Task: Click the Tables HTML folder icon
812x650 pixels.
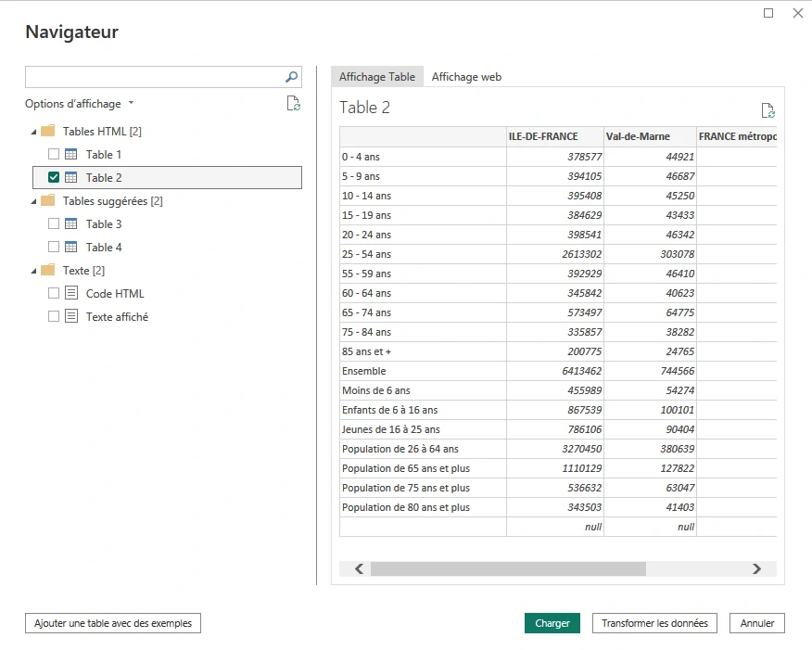Action: click(48, 132)
